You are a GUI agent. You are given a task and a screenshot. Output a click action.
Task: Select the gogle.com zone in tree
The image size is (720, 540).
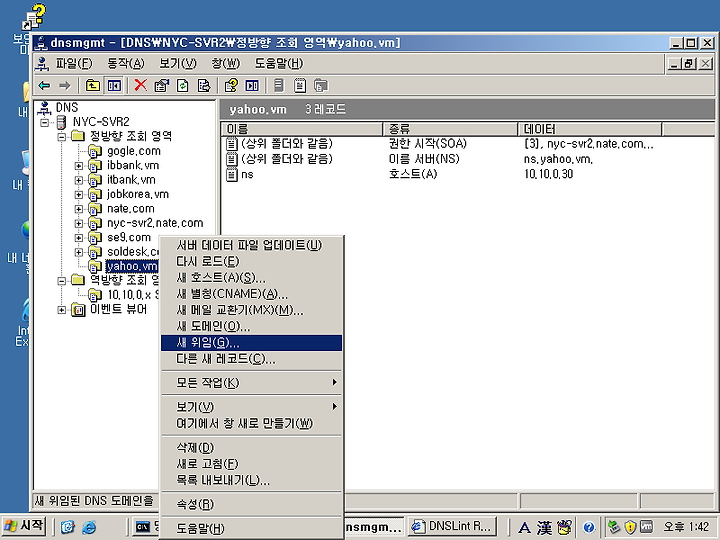[134, 151]
